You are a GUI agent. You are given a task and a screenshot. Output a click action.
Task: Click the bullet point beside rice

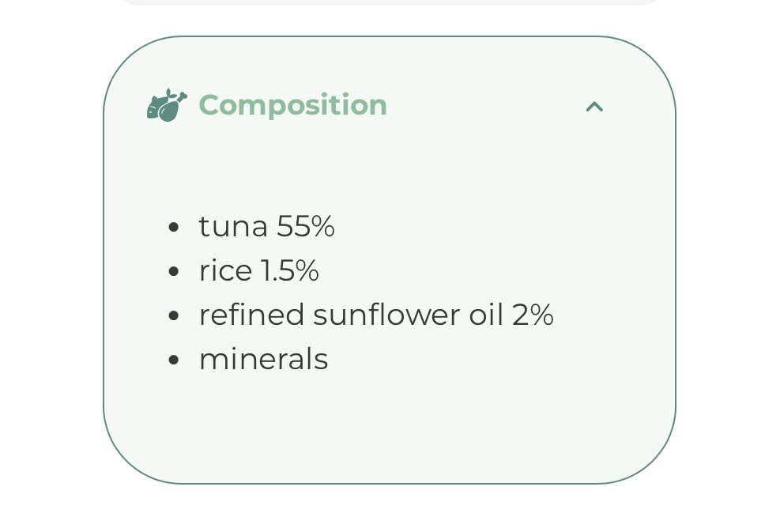[x=174, y=272]
